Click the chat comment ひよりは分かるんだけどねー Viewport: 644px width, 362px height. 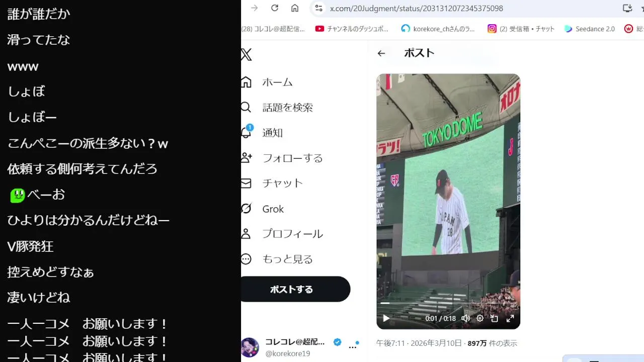(89, 220)
